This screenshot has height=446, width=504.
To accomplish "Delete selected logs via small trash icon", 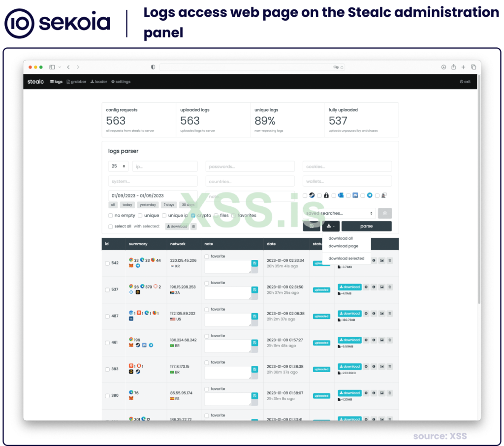I will point(193,226).
